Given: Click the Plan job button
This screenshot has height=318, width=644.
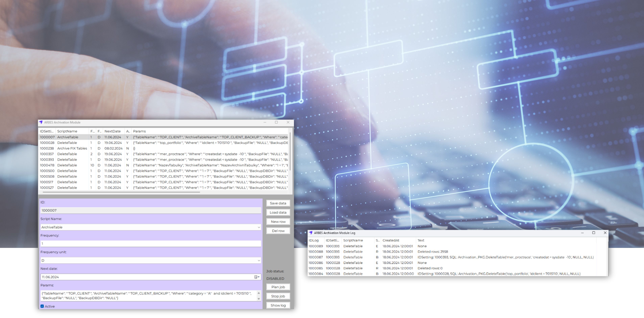Looking at the screenshot, I should [278, 287].
